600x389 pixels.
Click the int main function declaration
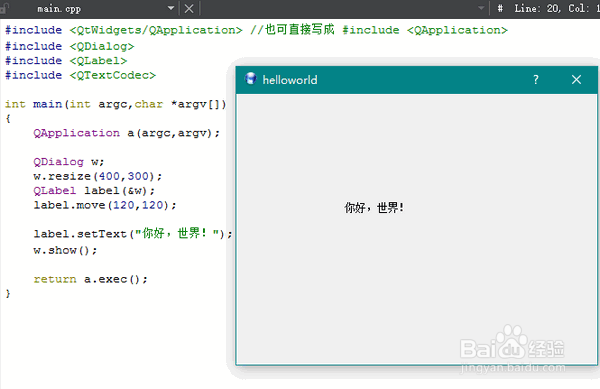pos(116,104)
